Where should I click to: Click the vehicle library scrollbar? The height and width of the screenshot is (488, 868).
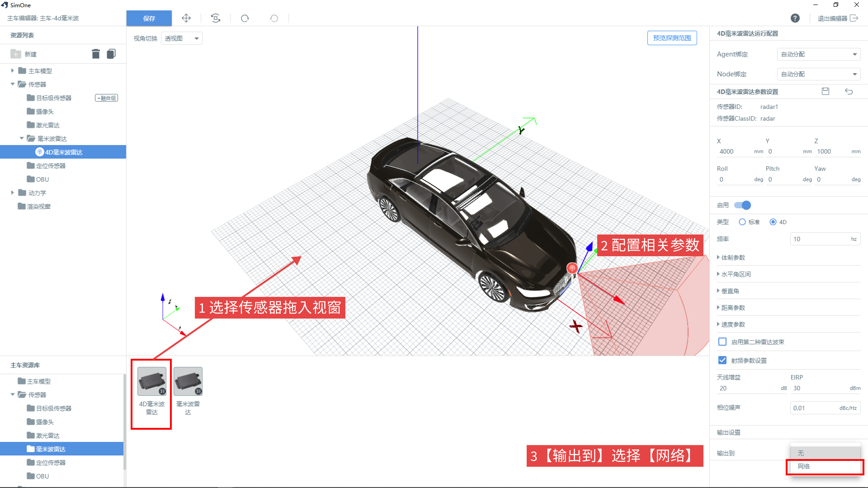tap(125, 422)
